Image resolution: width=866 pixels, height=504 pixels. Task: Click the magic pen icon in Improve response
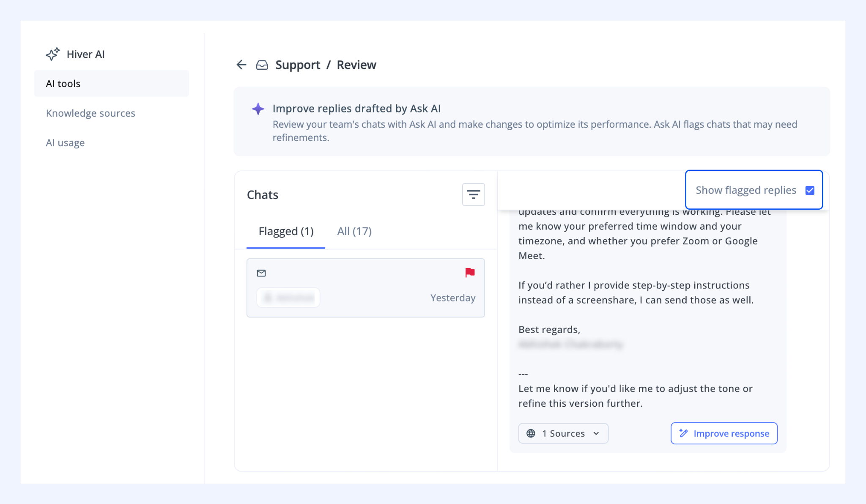pos(683,433)
